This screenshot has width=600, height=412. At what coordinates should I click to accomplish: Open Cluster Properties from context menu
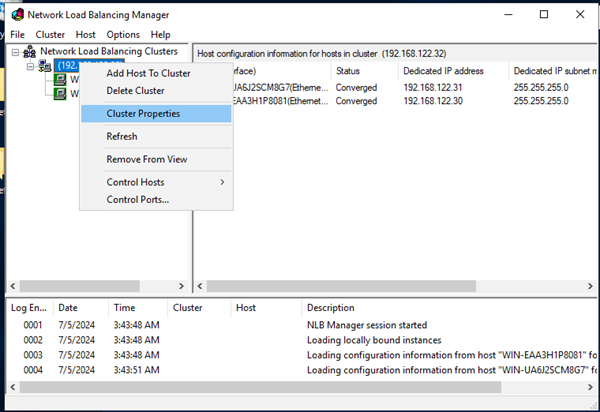pos(156,114)
